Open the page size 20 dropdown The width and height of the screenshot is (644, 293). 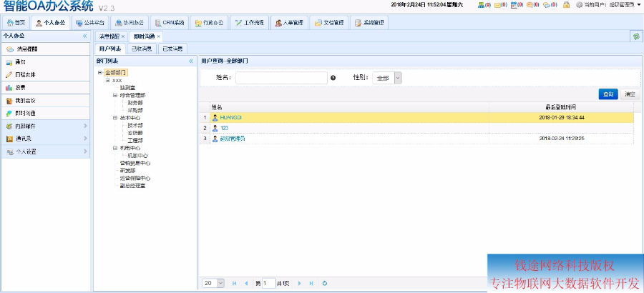(x=220, y=283)
